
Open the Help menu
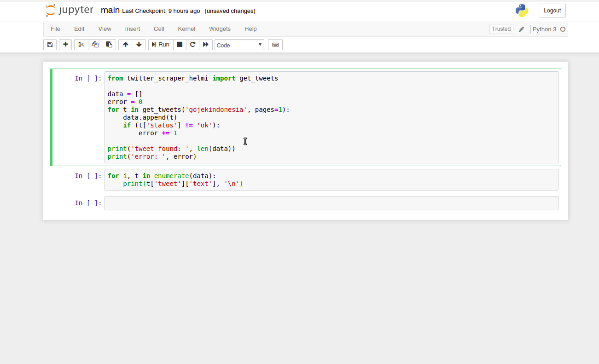click(250, 29)
